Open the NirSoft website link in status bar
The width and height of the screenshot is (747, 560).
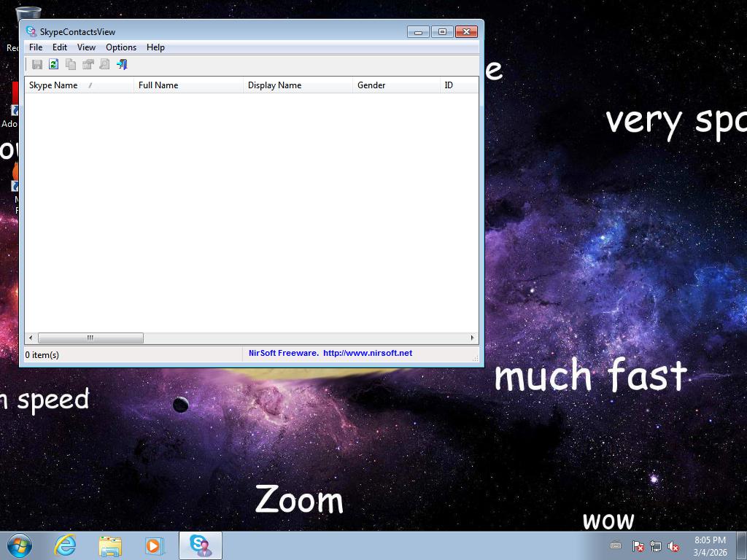330,353
